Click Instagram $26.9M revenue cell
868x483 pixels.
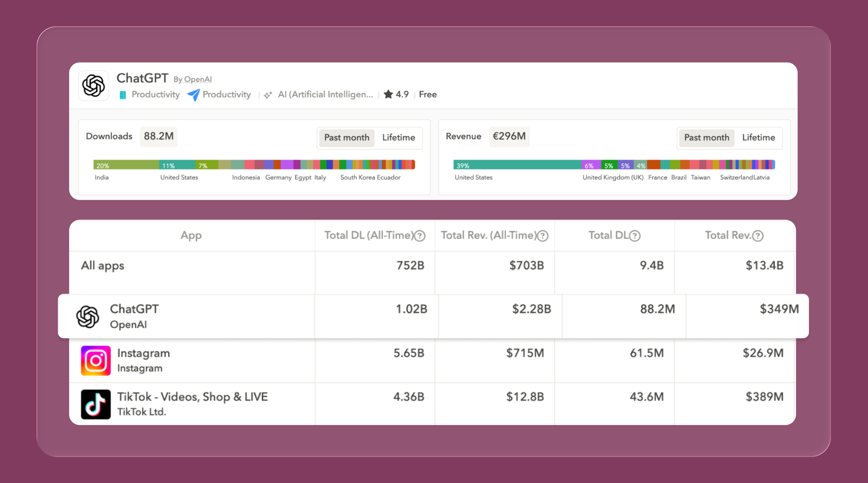pos(763,353)
